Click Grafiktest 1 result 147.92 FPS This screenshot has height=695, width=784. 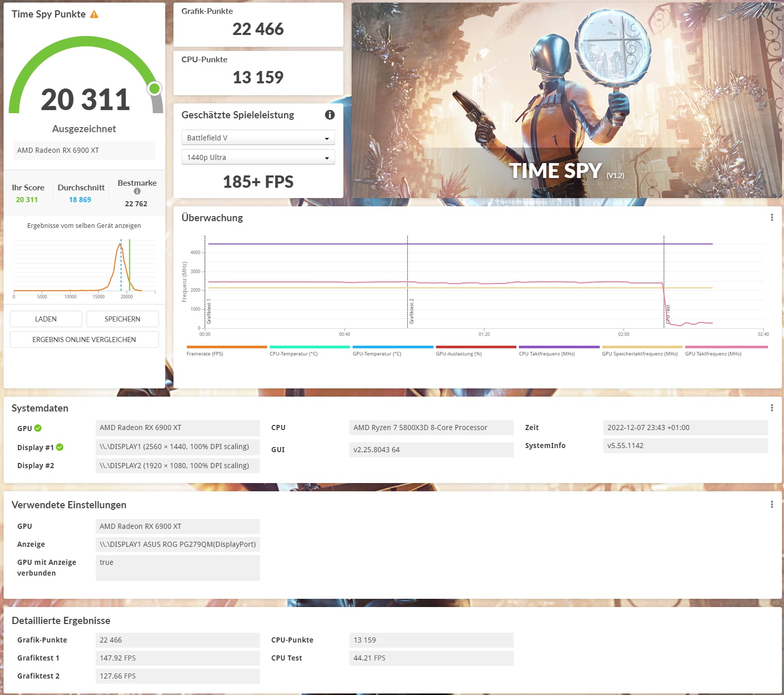coord(178,658)
